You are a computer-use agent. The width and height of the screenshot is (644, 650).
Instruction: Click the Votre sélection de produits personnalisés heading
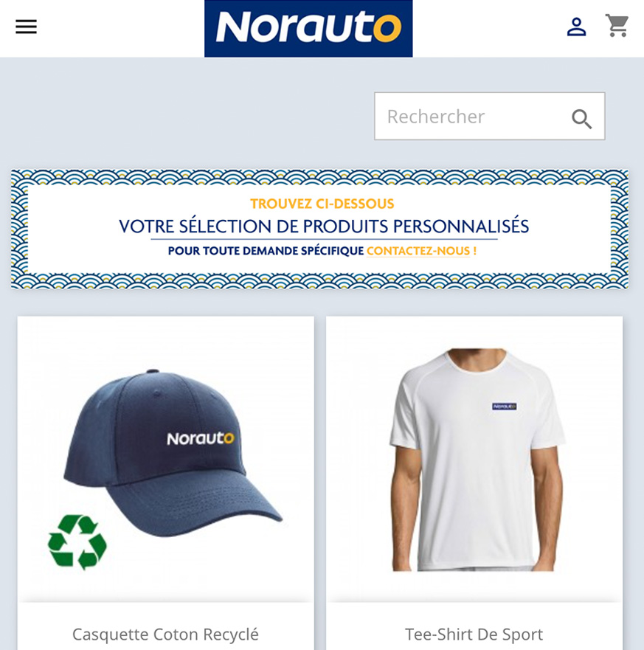click(x=324, y=227)
